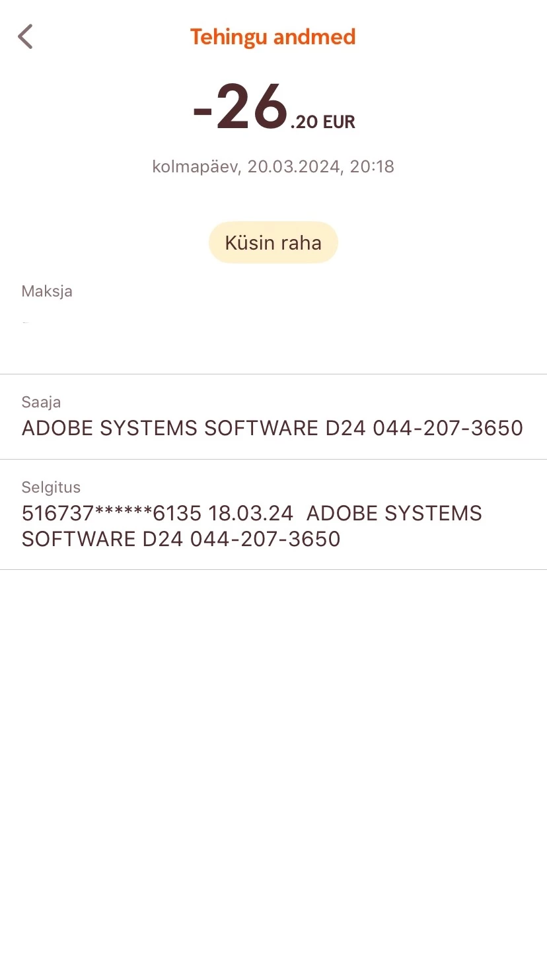Select the large 26 amount digits
547x980 pixels.
252,106
